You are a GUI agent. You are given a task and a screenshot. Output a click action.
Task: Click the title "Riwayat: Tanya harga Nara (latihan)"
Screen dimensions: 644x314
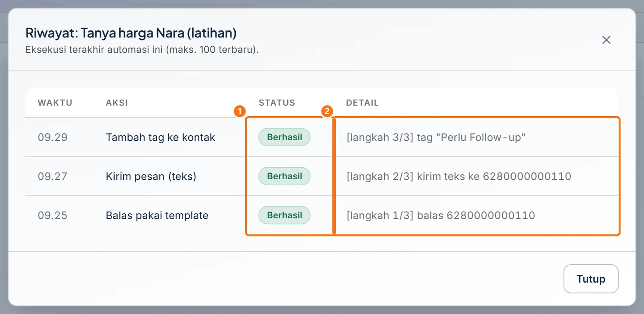tap(131, 33)
